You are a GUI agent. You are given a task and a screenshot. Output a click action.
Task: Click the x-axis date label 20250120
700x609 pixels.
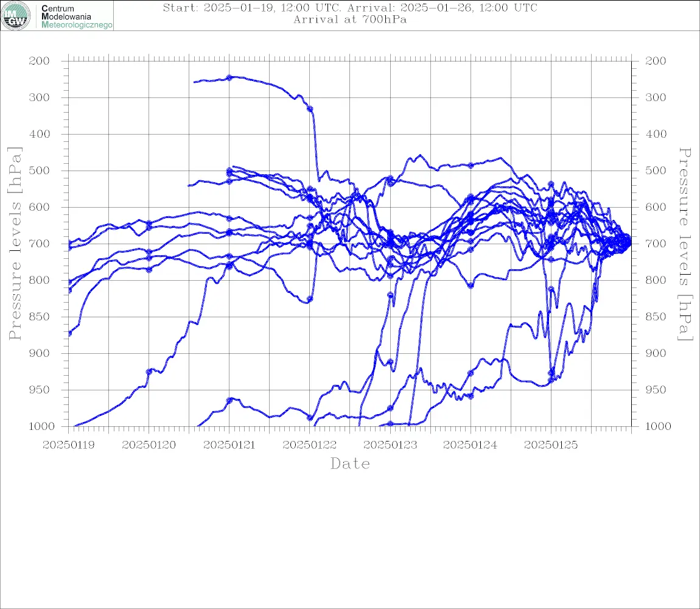pyautogui.click(x=149, y=445)
